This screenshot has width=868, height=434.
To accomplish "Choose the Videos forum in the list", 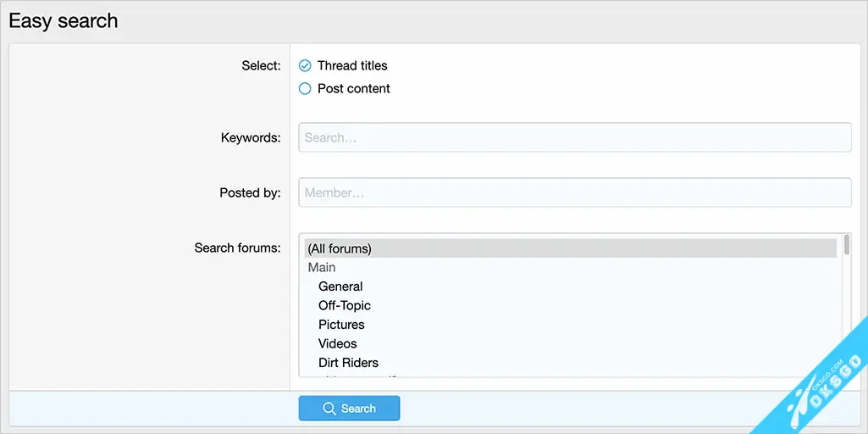I will (x=337, y=343).
